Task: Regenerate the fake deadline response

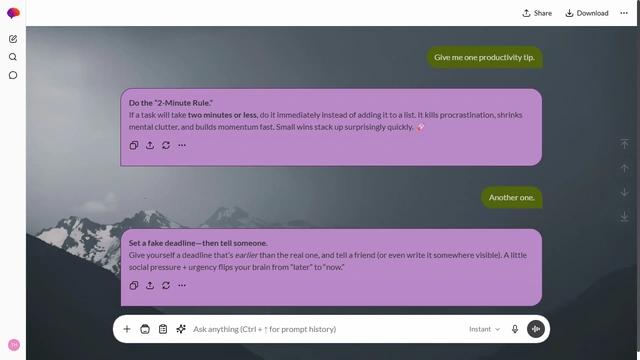Action: [166, 285]
